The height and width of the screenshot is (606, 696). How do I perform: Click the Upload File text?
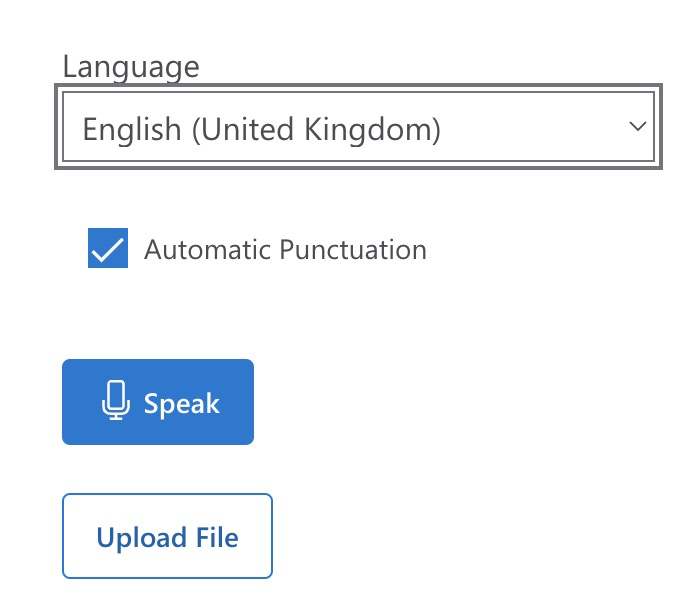click(167, 537)
